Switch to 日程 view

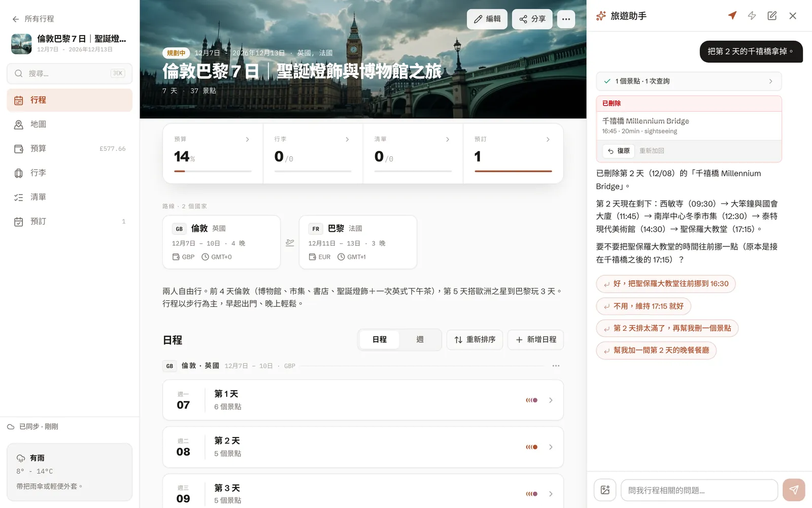tap(380, 340)
